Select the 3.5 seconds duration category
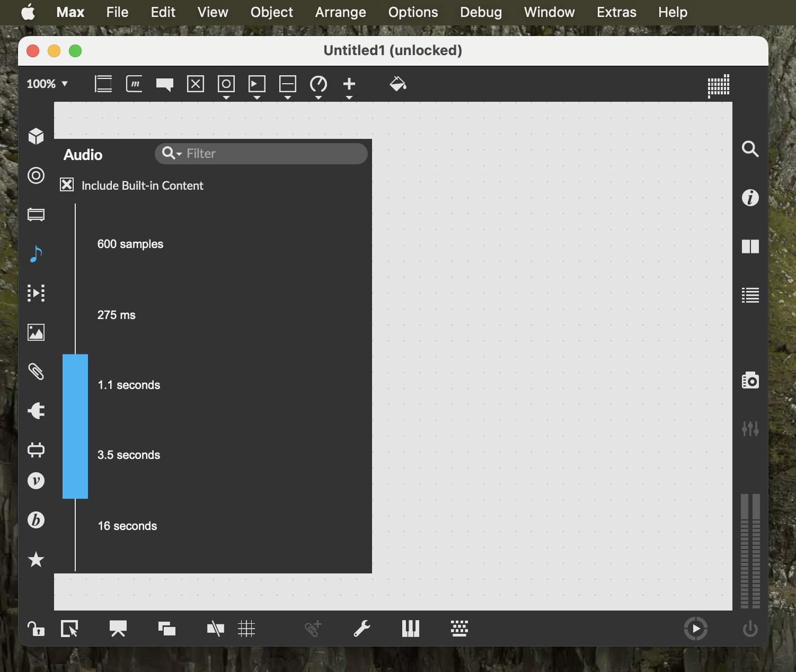Viewport: 796px width, 672px height. click(129, 455)
